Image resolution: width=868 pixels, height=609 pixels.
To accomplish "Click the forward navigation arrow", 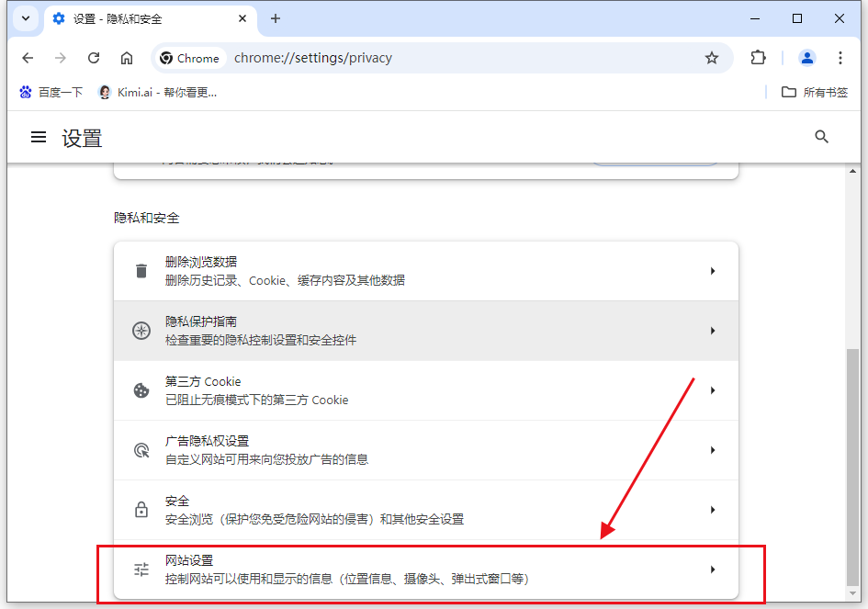I will [61, 58].
